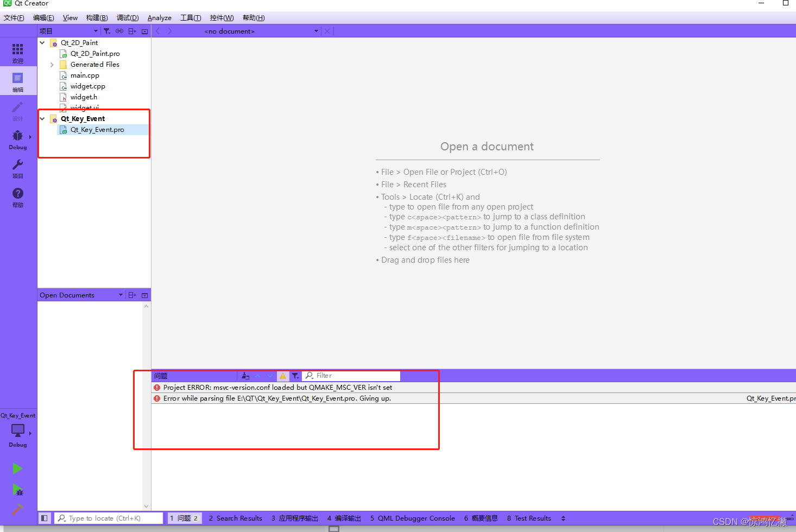The image size is (796, 532).
Task: Click the Open Documents vertical scrollbar
Action: 146,406
